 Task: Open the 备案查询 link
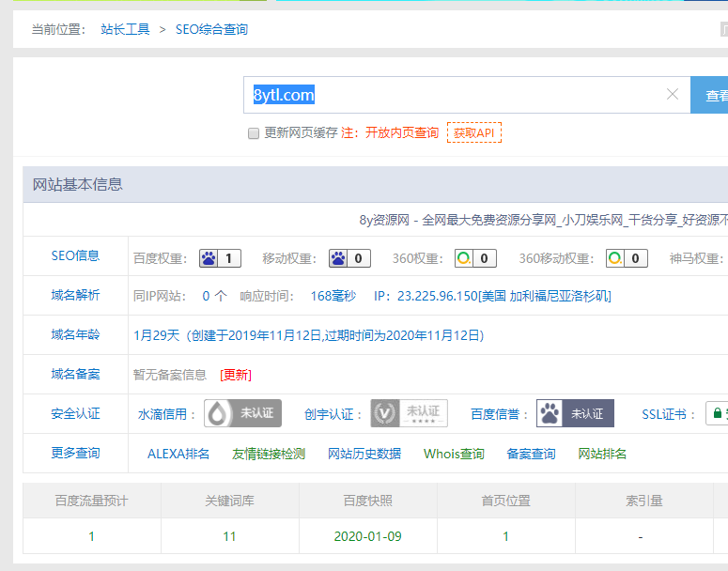click(x=531, y=454)
